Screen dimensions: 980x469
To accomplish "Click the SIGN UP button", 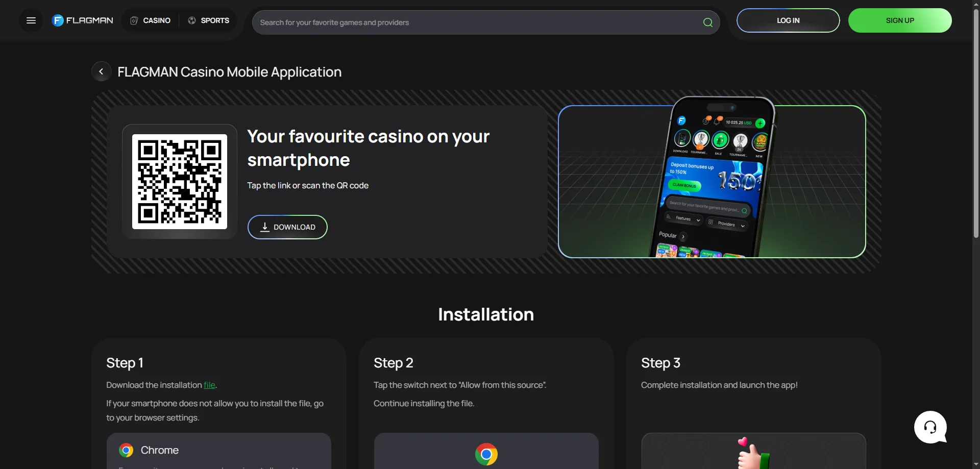I will click(900, 20).
